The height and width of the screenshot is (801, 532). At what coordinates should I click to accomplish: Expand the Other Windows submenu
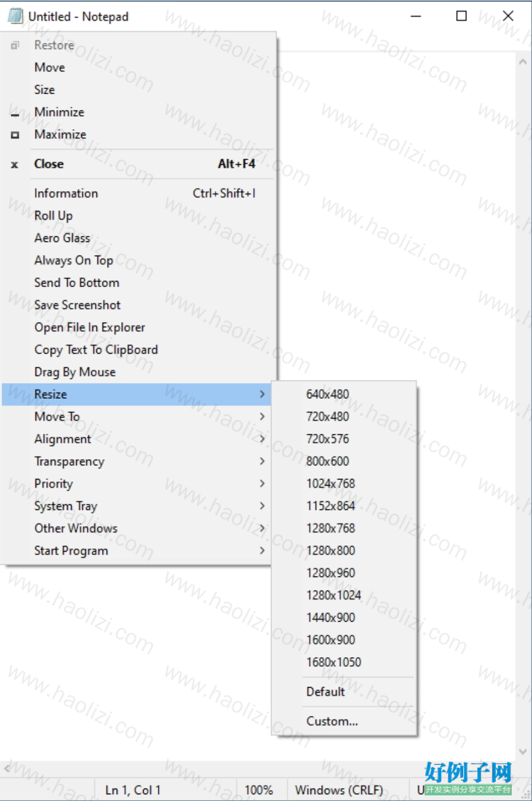(137, 529)
